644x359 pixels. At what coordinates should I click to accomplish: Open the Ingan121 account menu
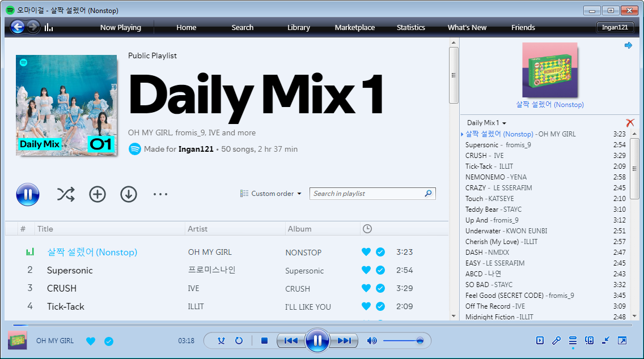click(x=615, y=27)
